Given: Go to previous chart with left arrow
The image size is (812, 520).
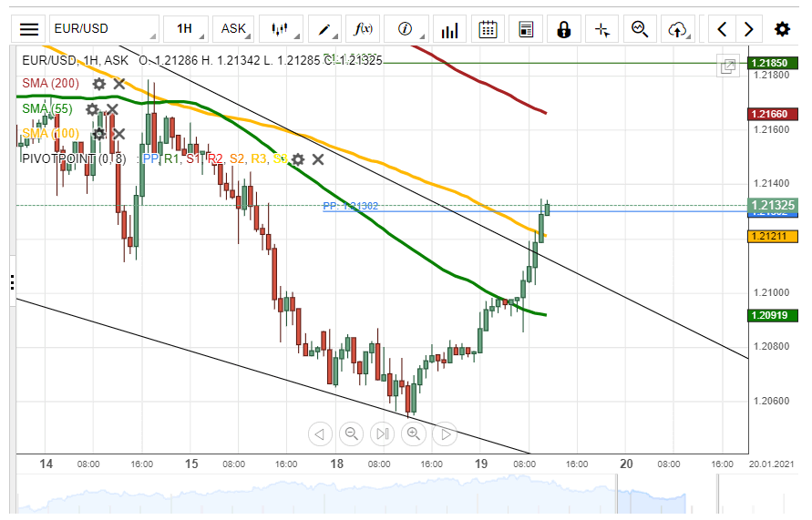Looking at the screenshot, I should tap(722, 29).
